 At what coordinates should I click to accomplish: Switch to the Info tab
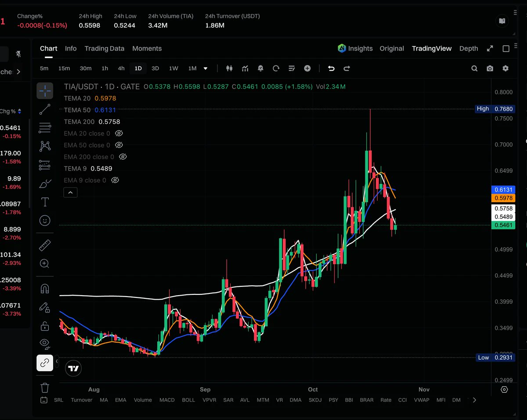[x=71, y=48]
